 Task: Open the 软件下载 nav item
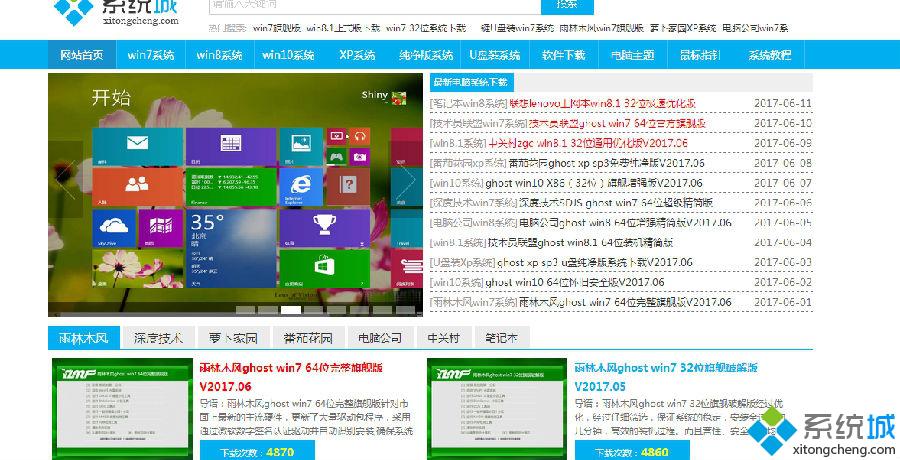point(564,55)
